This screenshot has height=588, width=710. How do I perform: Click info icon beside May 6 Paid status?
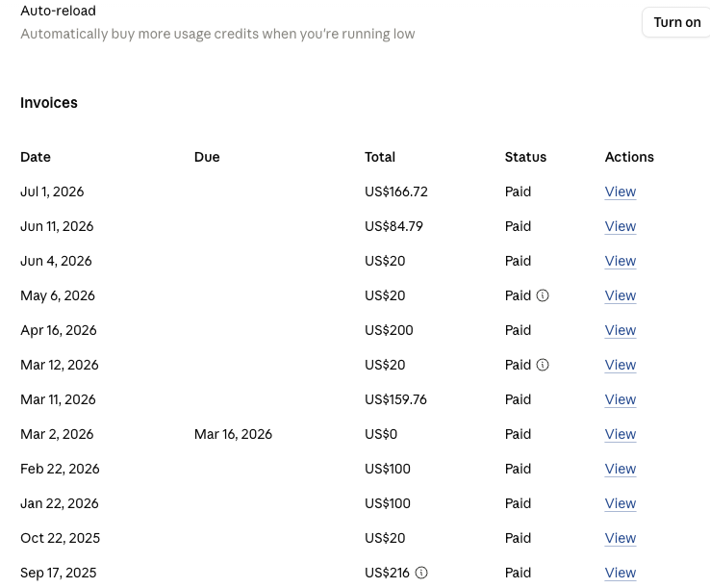543,295
